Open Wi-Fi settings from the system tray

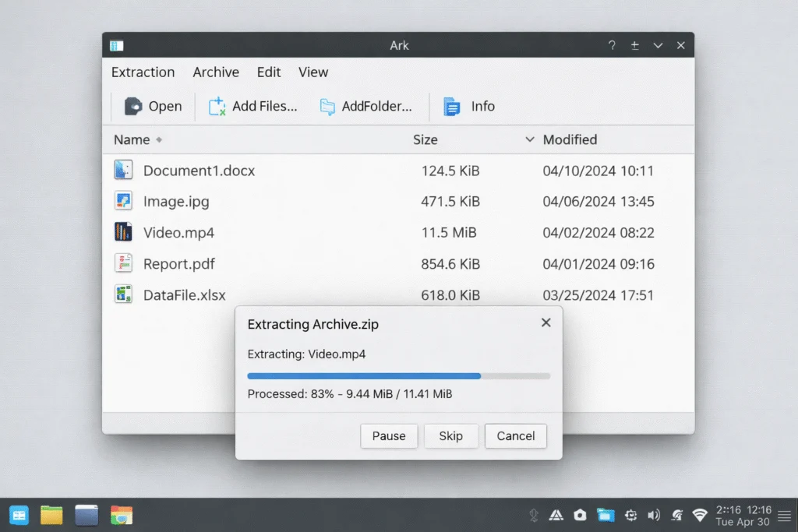pos(699,515)
